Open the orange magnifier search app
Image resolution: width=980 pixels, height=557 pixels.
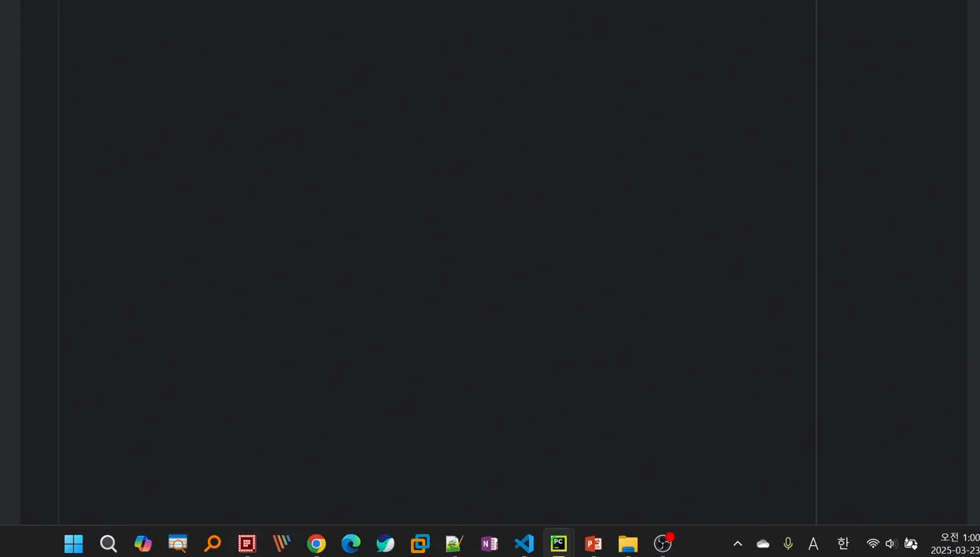[x=213, y=544]
